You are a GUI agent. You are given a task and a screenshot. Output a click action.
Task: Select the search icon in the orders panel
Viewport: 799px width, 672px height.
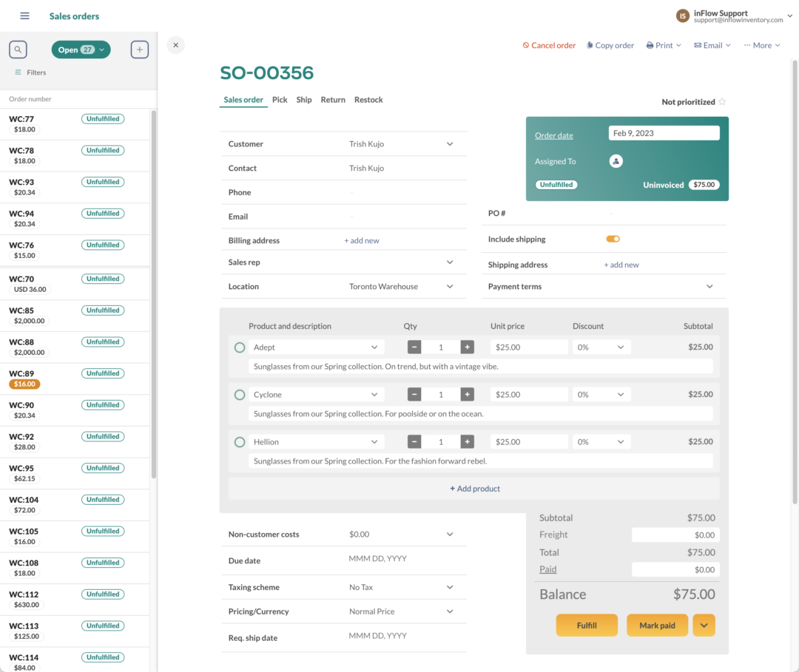pyautogui.click(x=18, y=49)
